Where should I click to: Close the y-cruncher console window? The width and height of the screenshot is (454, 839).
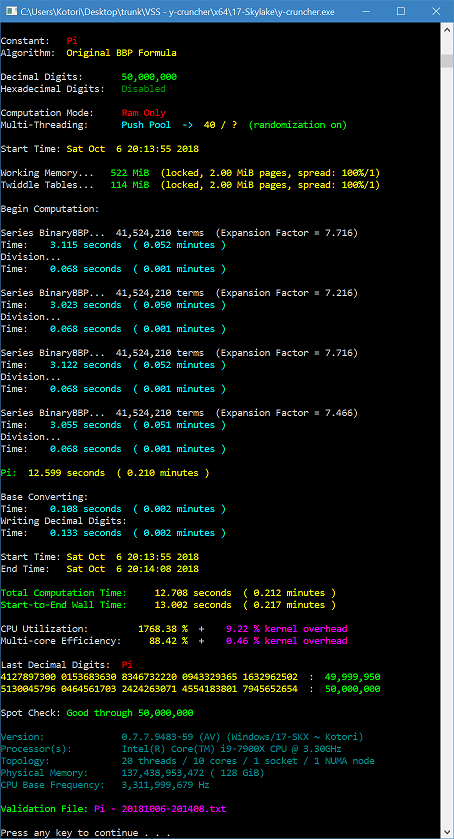coord(435,11)
